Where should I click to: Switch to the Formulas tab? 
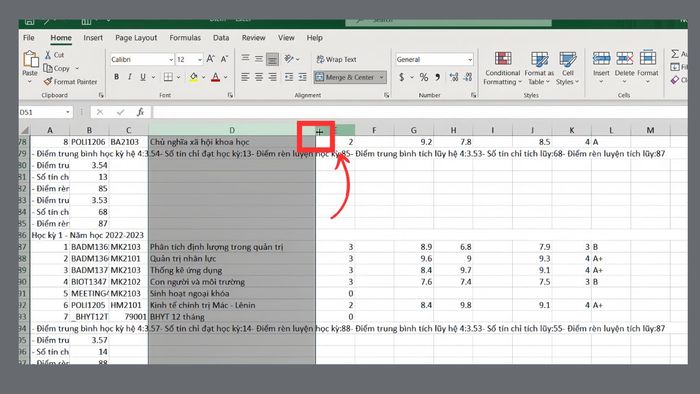point(185,38)
